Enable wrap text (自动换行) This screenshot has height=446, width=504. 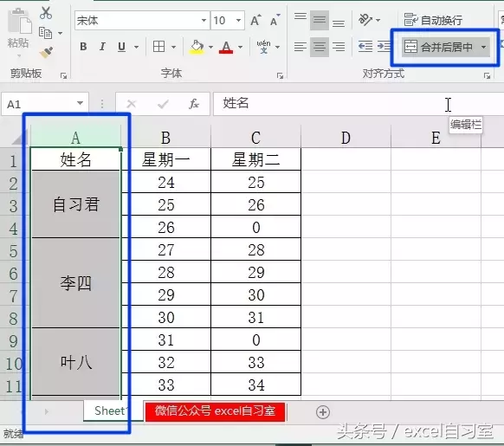click(x=433, y=20)
